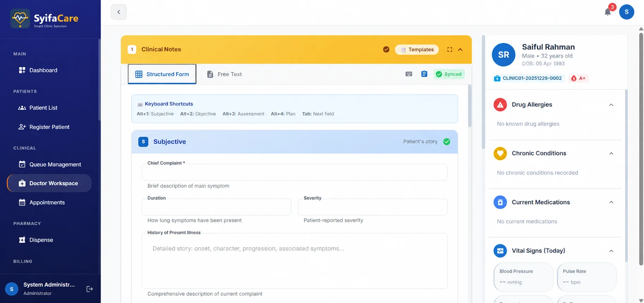Select Doctor Workspace in the sidebar

point(49,183)
